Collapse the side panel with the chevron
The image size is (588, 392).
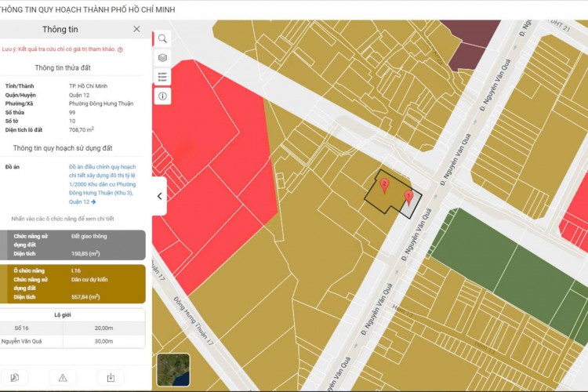159,196
